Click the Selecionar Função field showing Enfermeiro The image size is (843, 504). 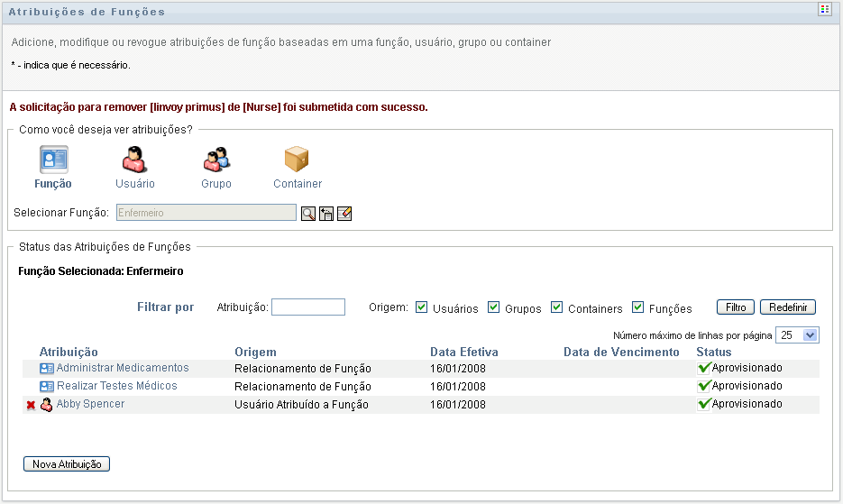tap(206, 213)
